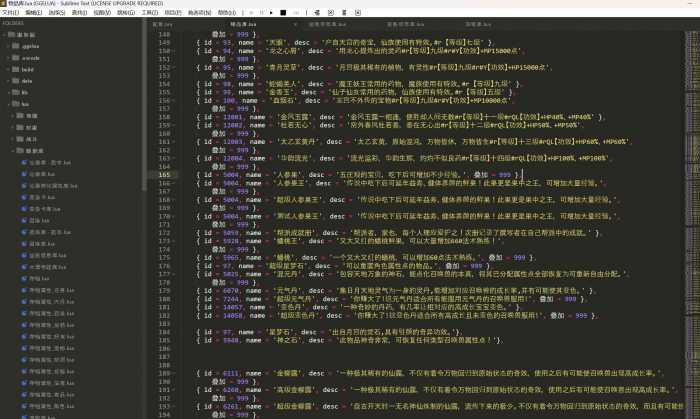
Task: Fold the code block at line 156
Action: 174,100
